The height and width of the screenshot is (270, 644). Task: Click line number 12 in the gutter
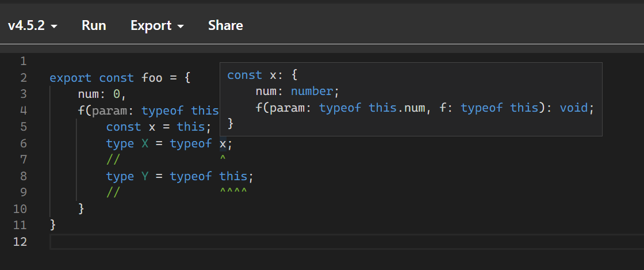(x=20, y=242)
